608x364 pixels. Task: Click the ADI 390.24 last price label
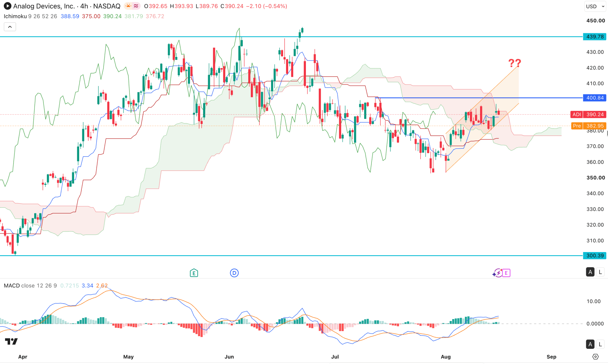(588, 114)
